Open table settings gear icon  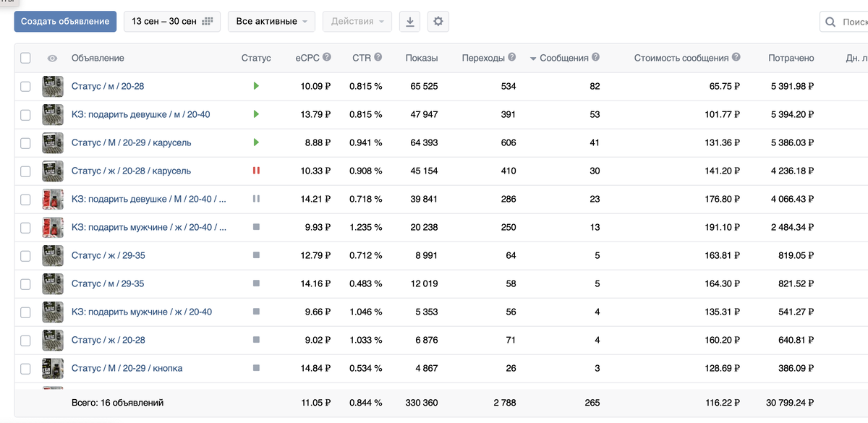click(438, 22)
